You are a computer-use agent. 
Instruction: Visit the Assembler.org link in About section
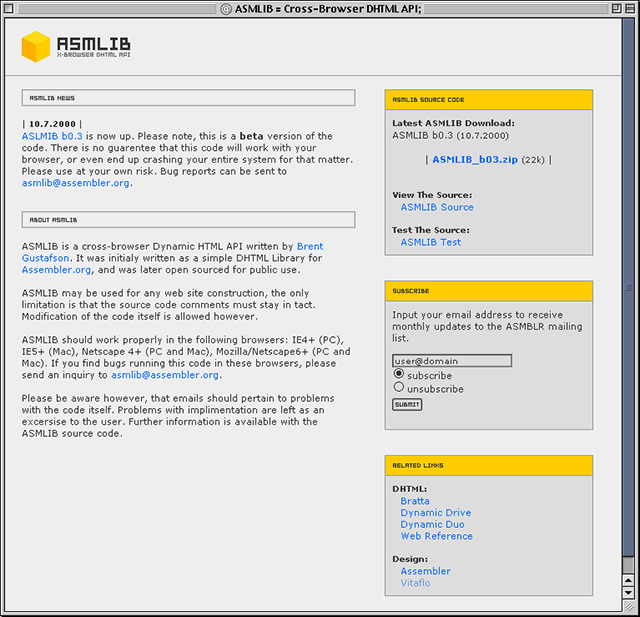click(x=56, y=270)
